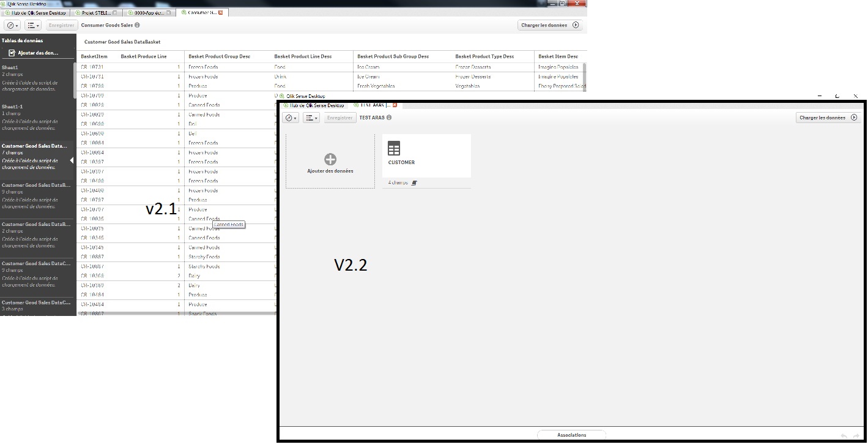Open the CUSTOMER table card
Image resolution: width=868 pixels, height=447 pixels.
(x=426, y=156)
